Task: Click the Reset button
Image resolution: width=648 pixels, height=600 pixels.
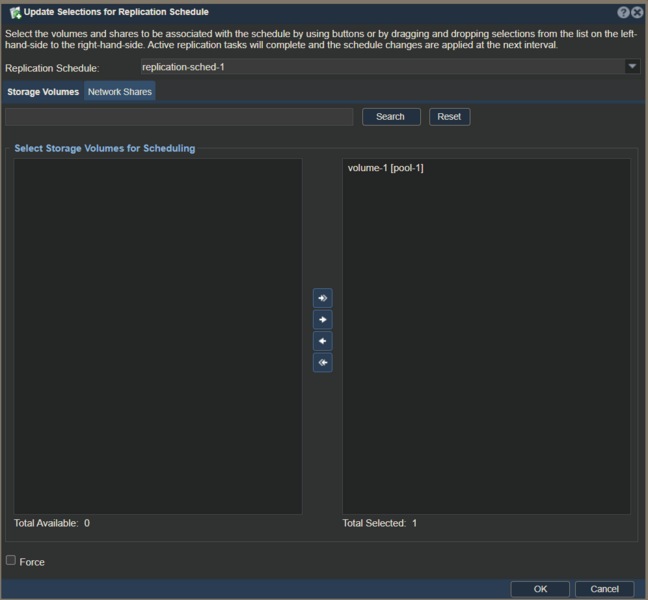Action: (x=449, y=117)
